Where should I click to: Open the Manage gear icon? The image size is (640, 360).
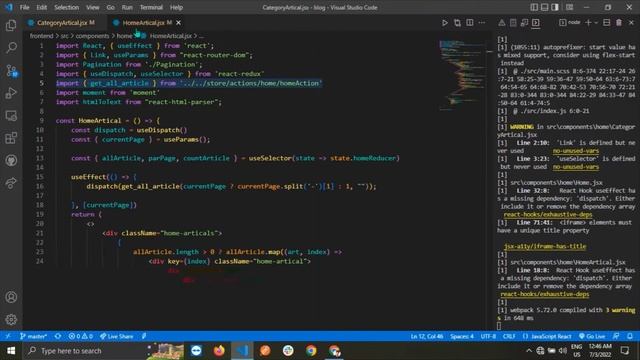pos(11,319)
